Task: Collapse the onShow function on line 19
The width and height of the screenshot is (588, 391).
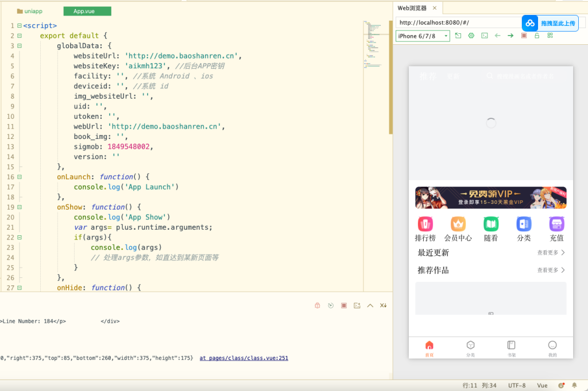Action: [20, 207]
